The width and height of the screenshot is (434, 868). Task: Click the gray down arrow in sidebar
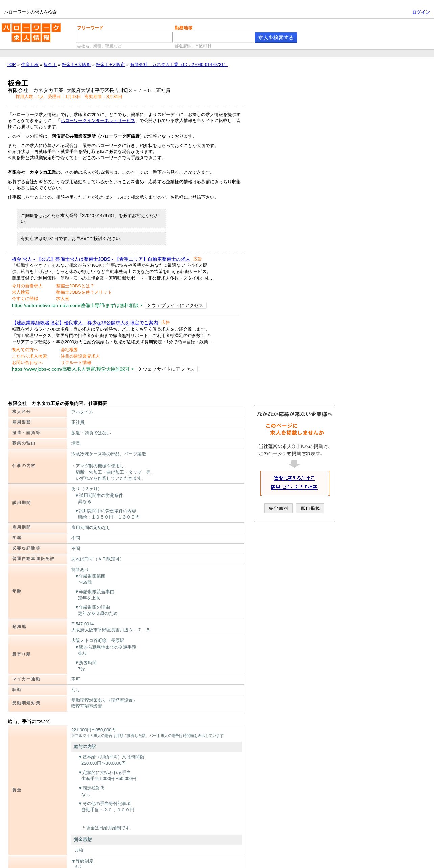coord(294,464)
